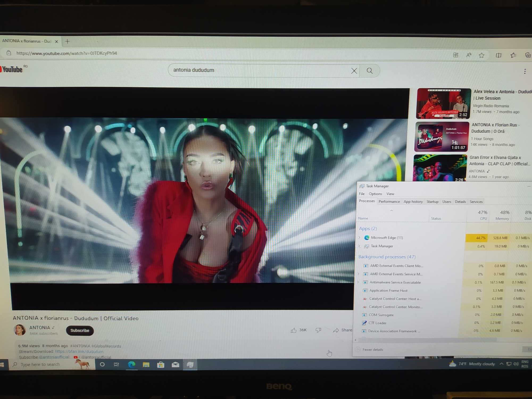The width and height of the screenshot is (532, 399).
Task: Expand the Task Manager process row
Action: 359,246
